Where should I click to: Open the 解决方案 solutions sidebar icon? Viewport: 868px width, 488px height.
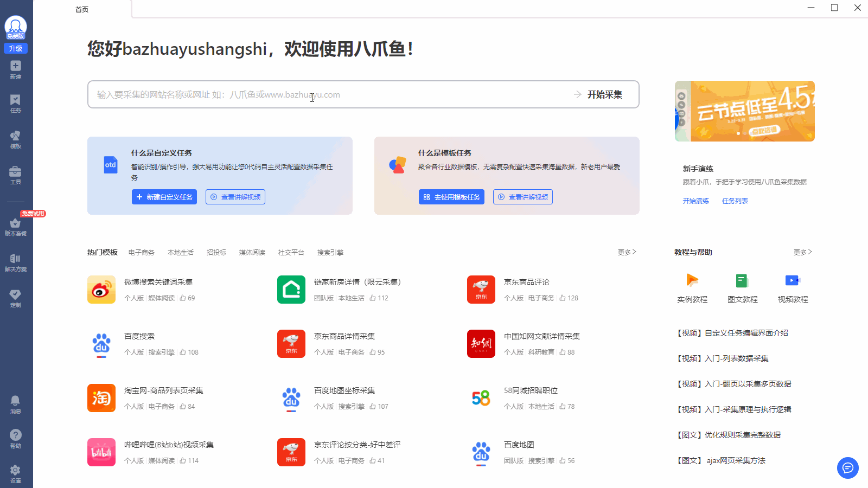(x=16, y=262)
